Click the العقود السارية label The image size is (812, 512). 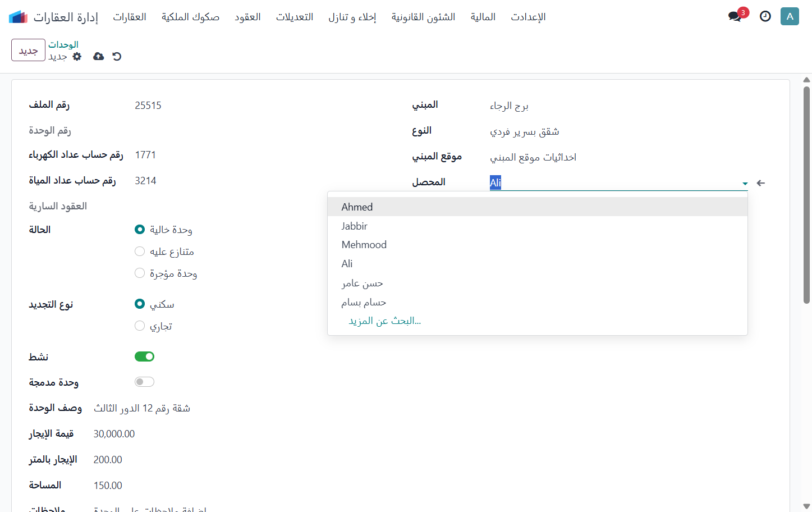point(58,206)
